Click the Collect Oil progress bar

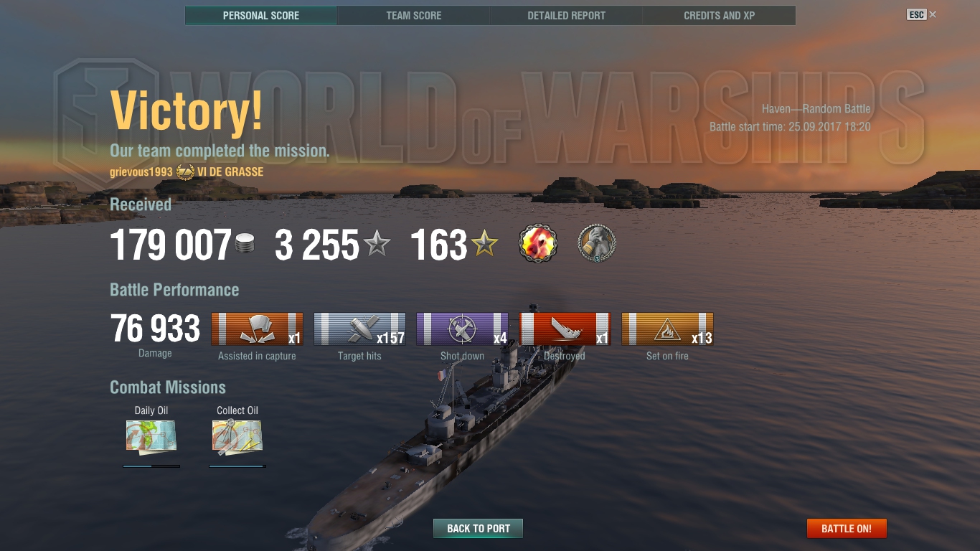[x=237, y=466]
